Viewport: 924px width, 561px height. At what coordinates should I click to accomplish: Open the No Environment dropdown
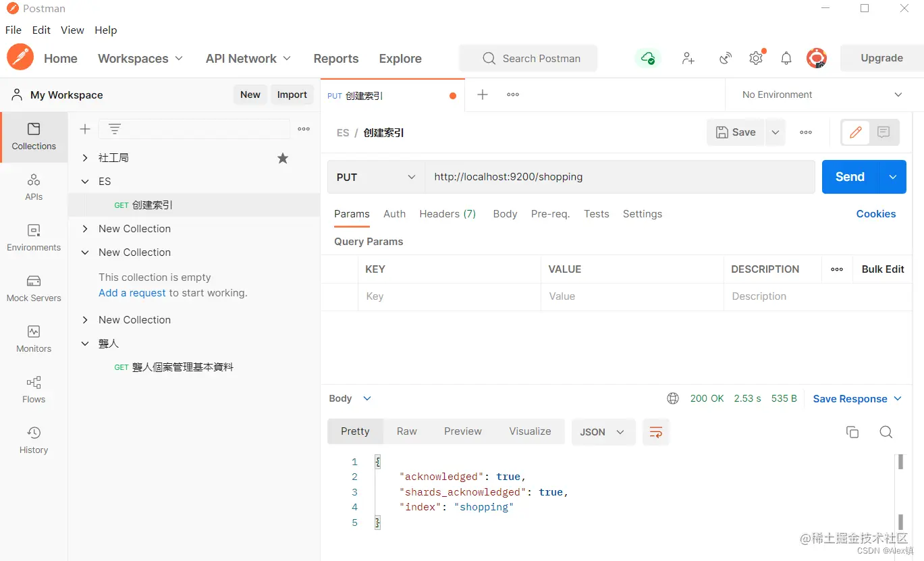point(822,95)
